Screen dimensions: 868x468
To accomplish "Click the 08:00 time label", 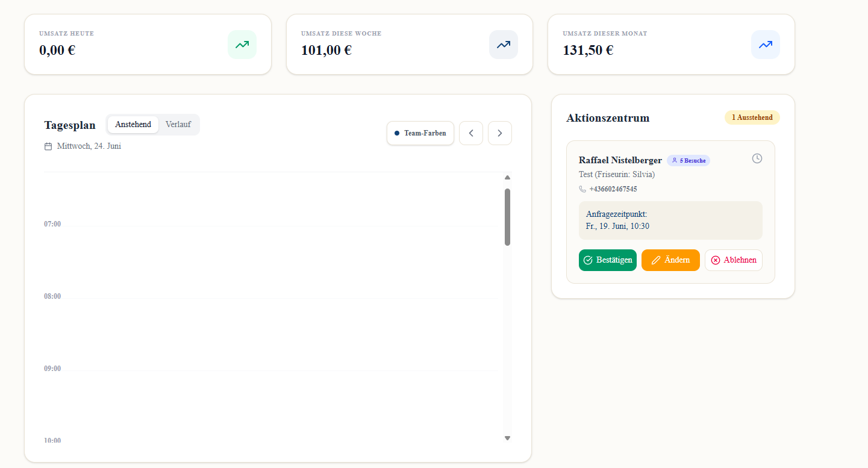I will point(52,296).
